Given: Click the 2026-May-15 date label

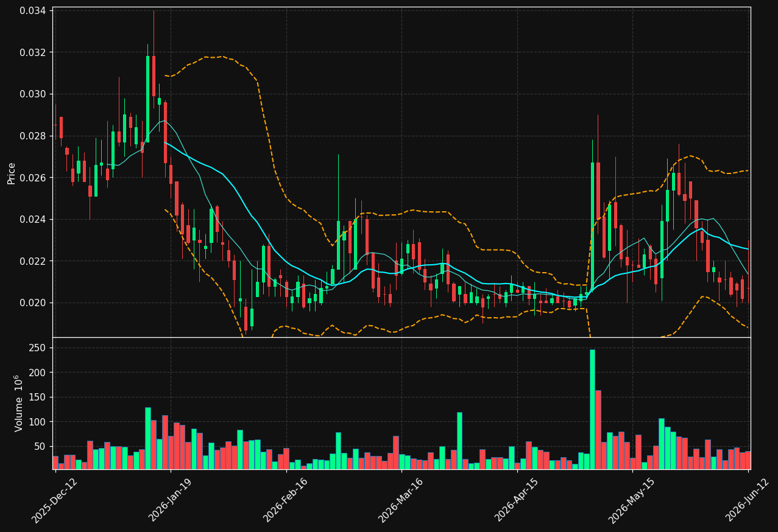Looking at the screenshot, I should (632, 500).
